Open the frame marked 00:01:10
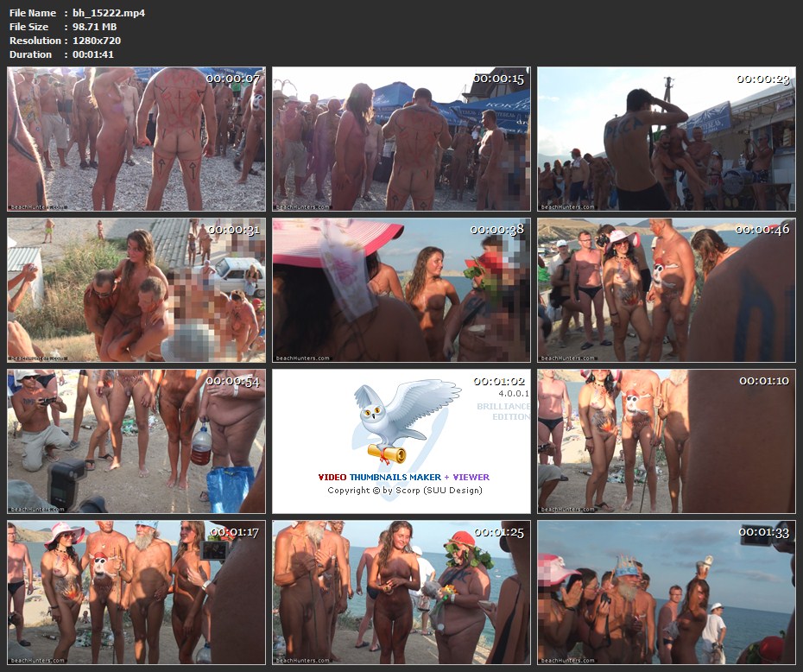This screenshot has width=803, height=672. 666,441
